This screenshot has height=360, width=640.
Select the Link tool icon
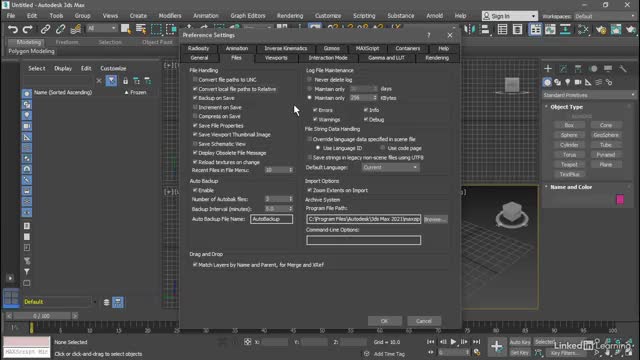45,29
